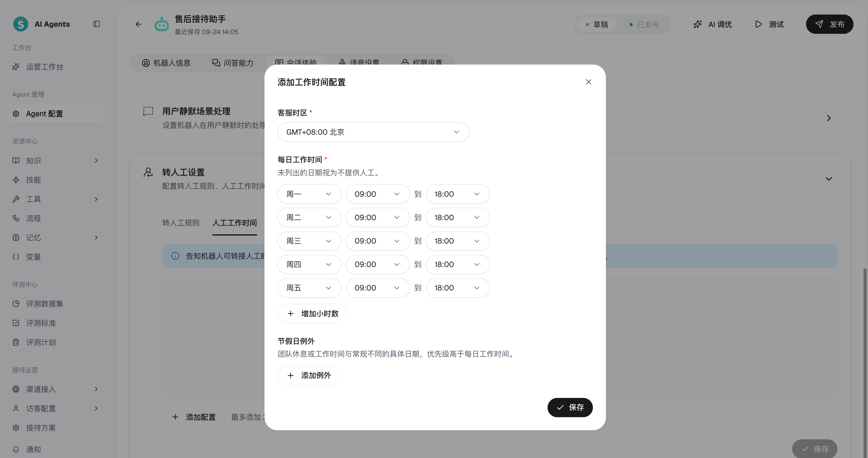Image resolution: width=868 pixels, height=458 pixels.
Task: Switch to the 转人工规则 tab
Action: (x=181, y=223)
